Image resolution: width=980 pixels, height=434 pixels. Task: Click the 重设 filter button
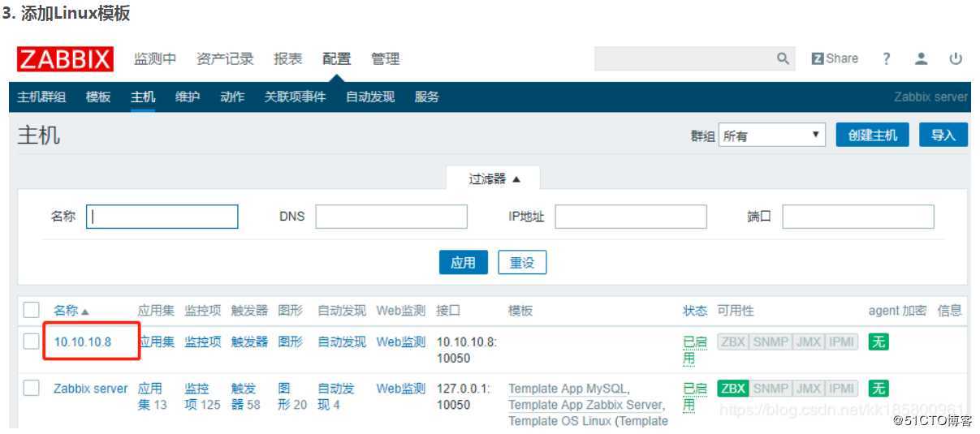click(x=522, y=263)
